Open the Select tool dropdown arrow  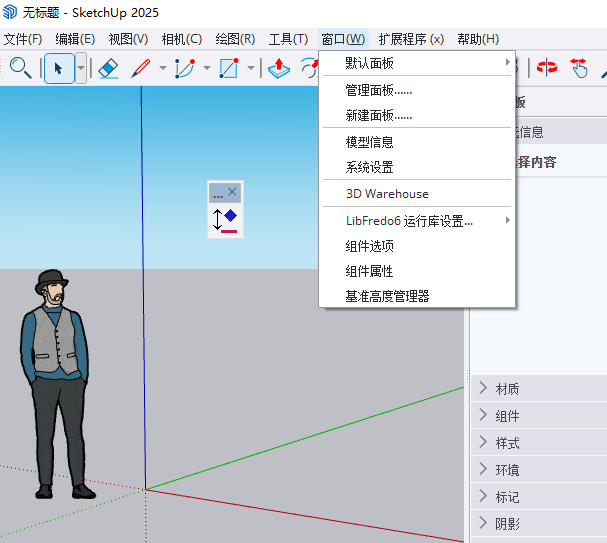pyautogui.click(x=81, y=69)
